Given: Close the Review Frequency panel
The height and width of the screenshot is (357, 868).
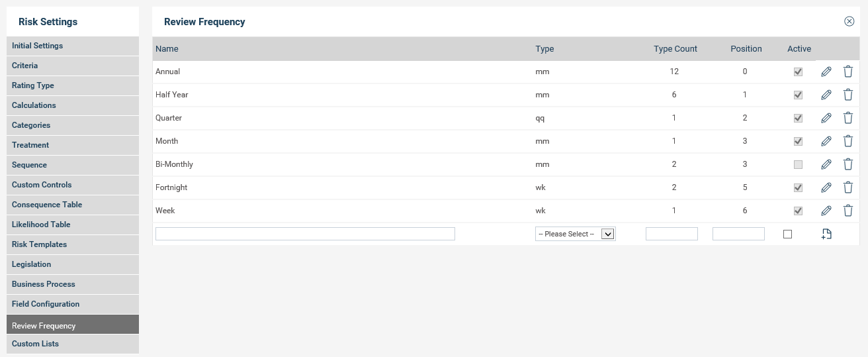Looking at the screenshot, I should point(849,21).
